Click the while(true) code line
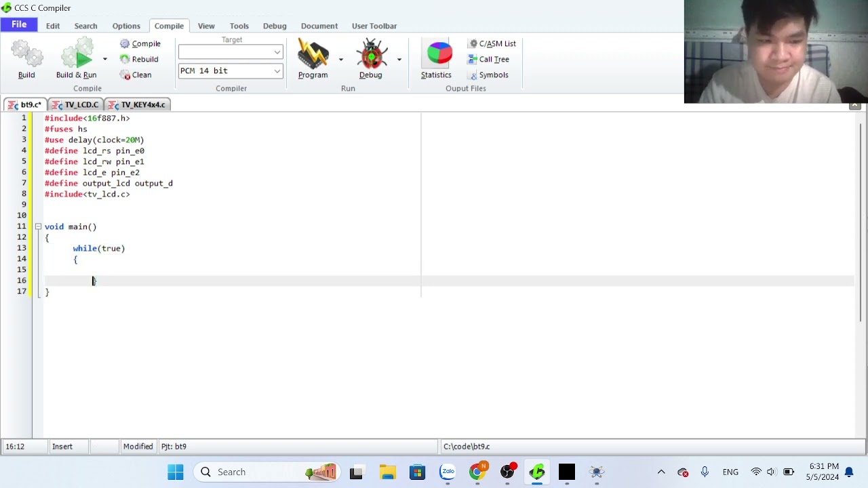Image resolution: width=868 pixels, height=488 pixels. [x=99, y=248]
